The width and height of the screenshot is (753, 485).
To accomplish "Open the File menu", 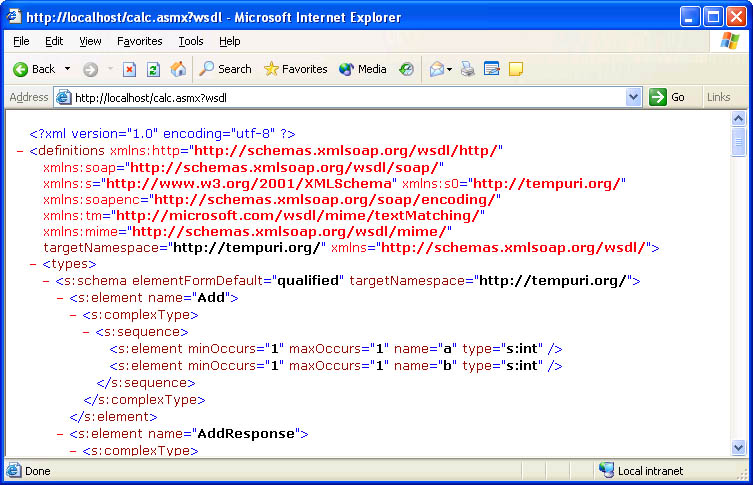I will (x=21, y=41).
